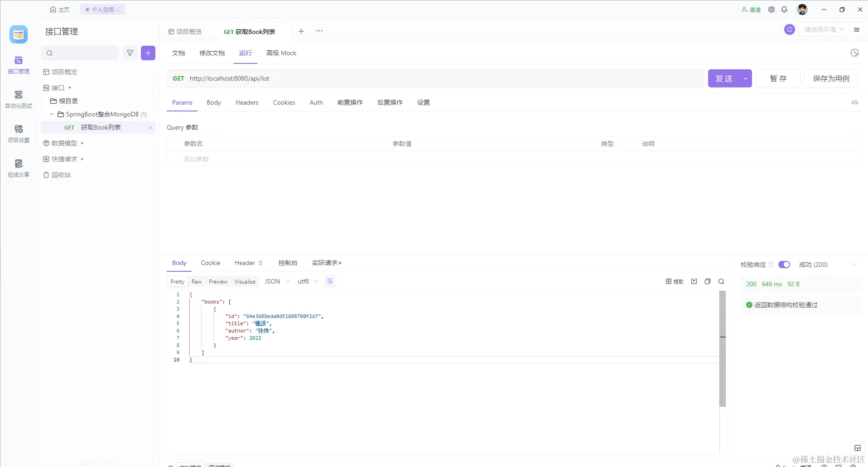The image size is (868, 467).
Task: Click the generate code icon
Action: click(x=855, y=102)
